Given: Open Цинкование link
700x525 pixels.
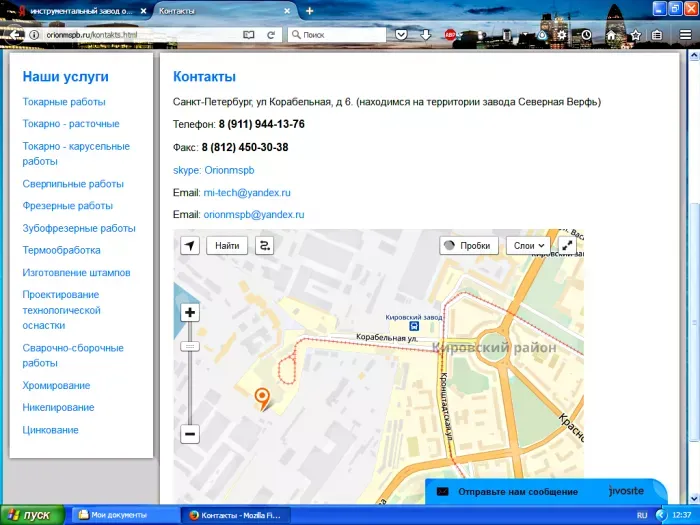Looking at the screenshot, I should (x=50, y=430).
